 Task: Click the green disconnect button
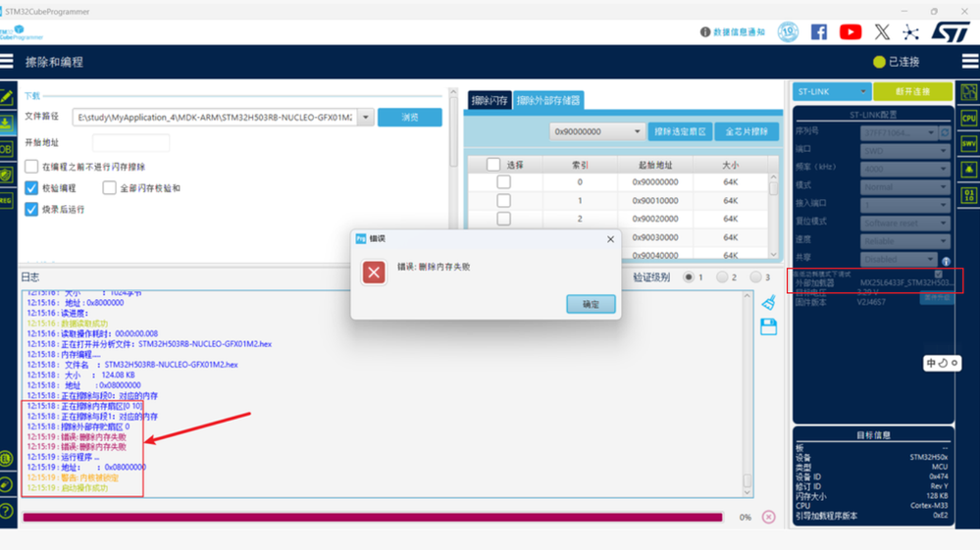click(x=912, y=92)
